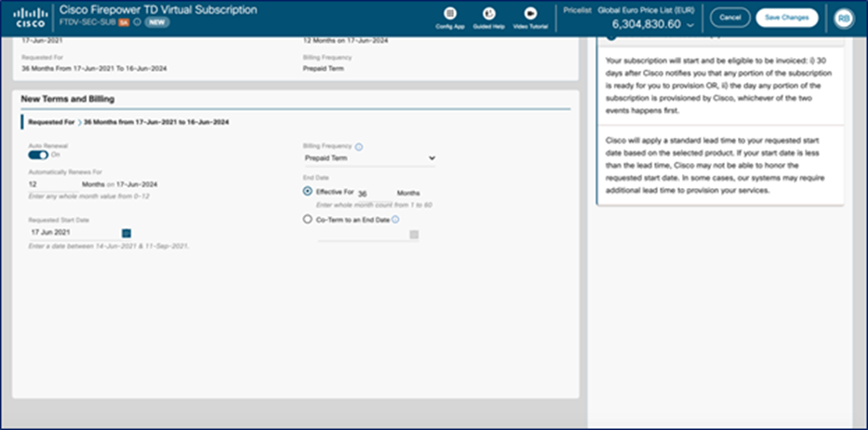868x430 pixels.
Task: Open the RB user profile avatar
Action: point(844,19)
